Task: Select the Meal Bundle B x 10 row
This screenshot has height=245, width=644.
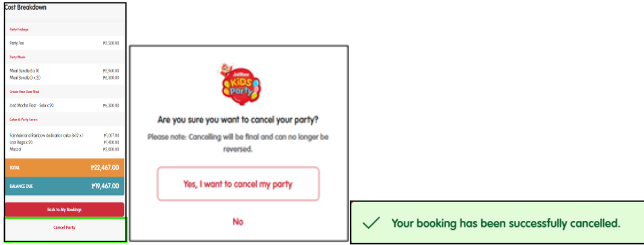Action: coord(65,71)
